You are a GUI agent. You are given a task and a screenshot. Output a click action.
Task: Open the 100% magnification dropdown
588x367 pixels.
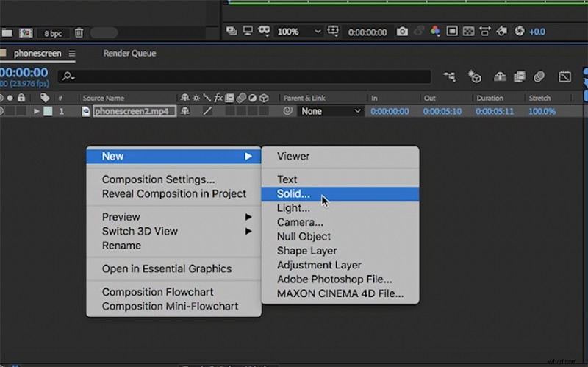point(299,32)
